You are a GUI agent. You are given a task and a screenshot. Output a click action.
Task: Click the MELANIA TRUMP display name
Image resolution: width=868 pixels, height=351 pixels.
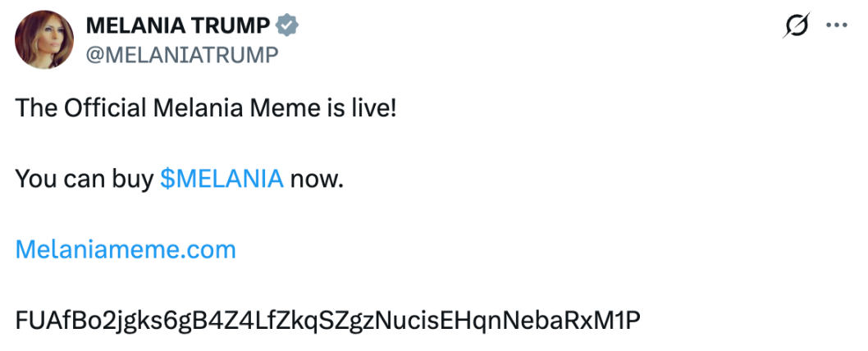[x=177, y=26]
